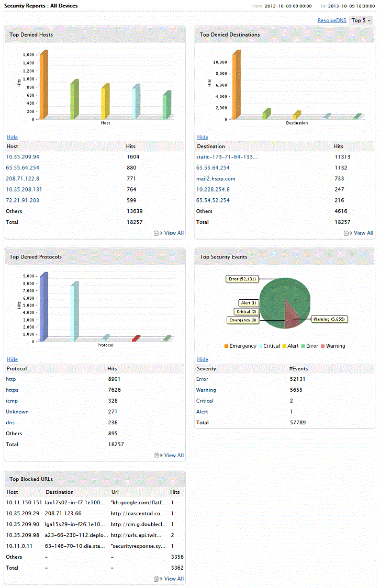Open the dns protocol link
The image size is (380, 588).
point(10,423)
